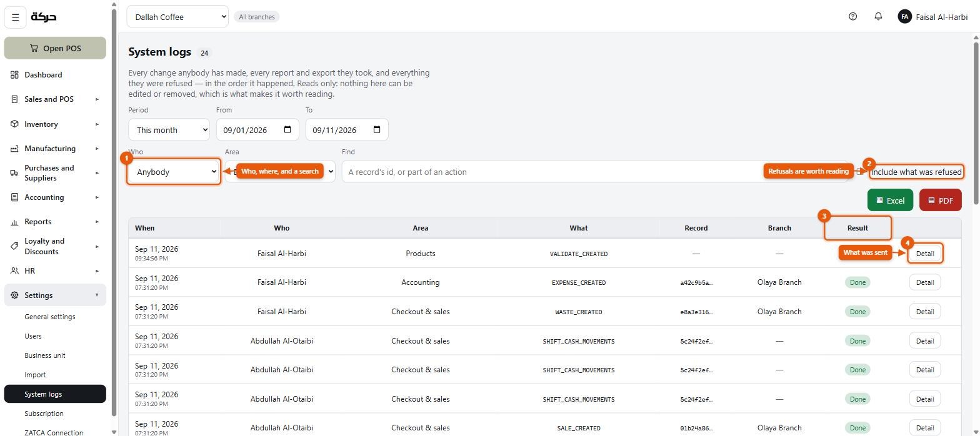Open ZATCA Connection settings item
This screenshot has height=436, width=980.
pos(55,432)
